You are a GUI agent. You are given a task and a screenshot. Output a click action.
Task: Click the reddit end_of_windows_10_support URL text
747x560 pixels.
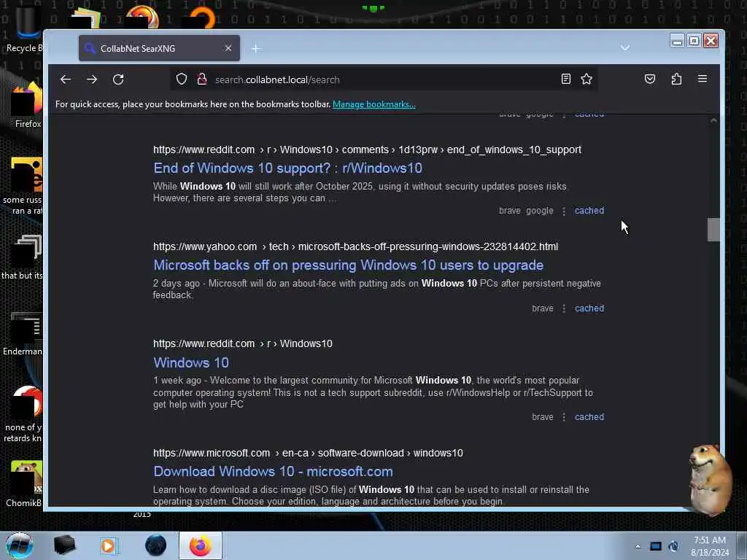[x=367, y=149]
